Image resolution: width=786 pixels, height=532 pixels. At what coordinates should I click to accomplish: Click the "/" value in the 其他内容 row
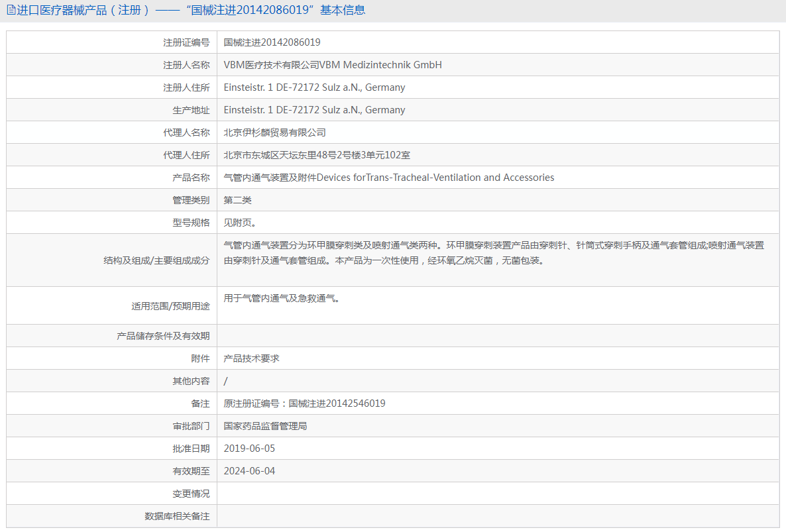coord(225,381)
